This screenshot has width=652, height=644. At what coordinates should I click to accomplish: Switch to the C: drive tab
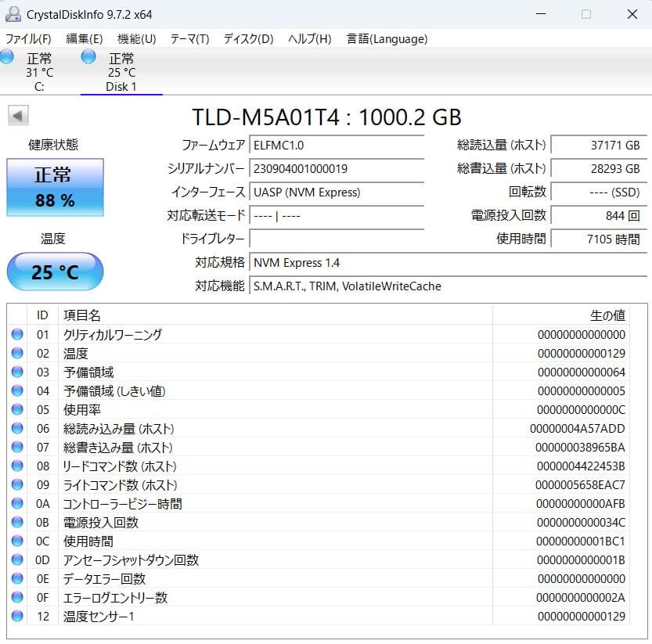coord(39,71)
